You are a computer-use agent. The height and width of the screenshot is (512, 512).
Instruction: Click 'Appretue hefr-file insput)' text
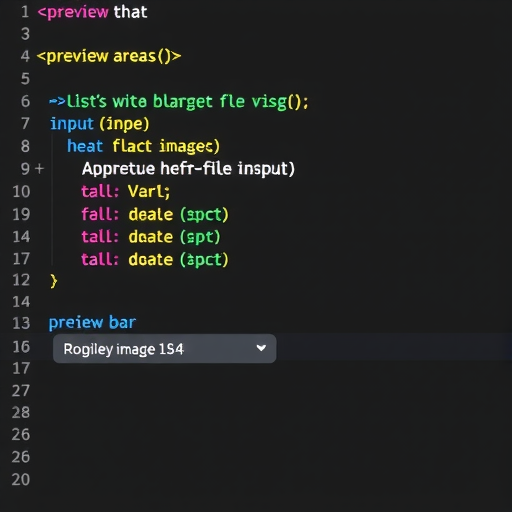tap(188, 168)
